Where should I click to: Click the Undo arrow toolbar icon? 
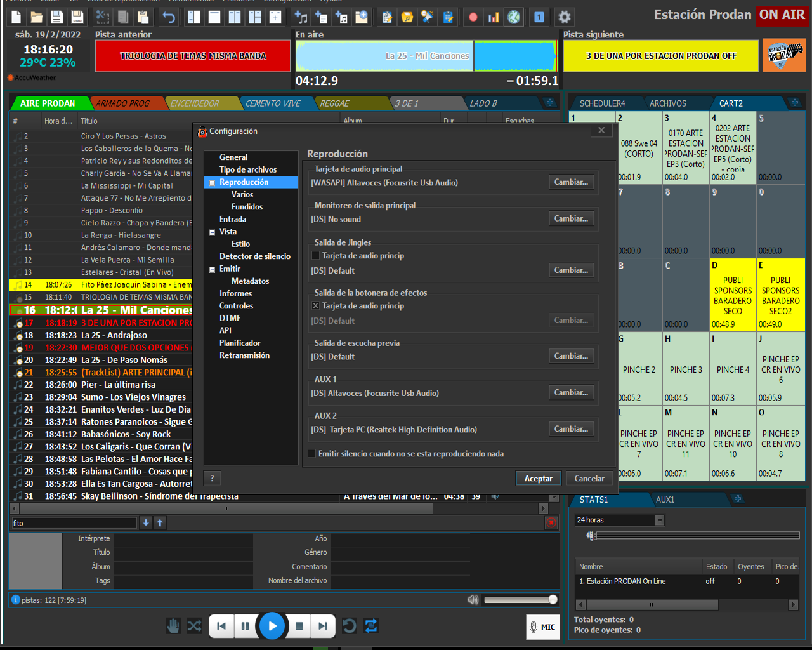[169, 17]
